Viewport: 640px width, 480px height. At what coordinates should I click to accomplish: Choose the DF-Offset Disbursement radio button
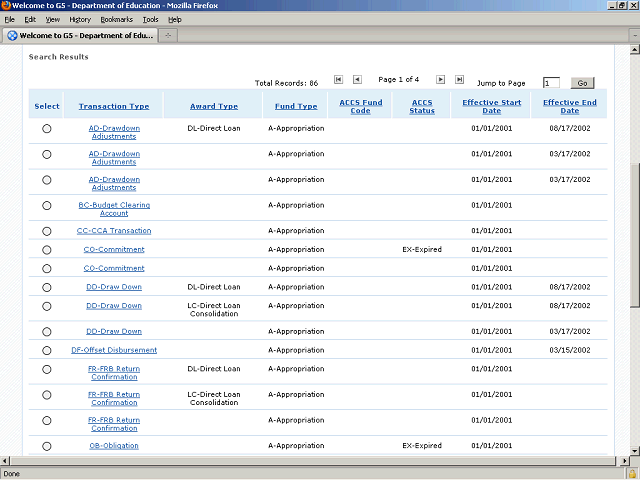click(47, 350)
